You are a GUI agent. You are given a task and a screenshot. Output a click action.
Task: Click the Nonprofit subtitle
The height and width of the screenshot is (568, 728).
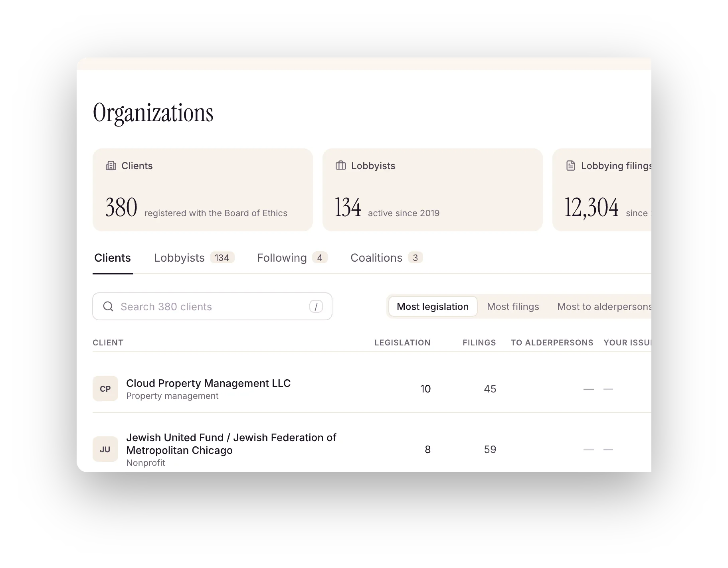[x=146, y=463]
